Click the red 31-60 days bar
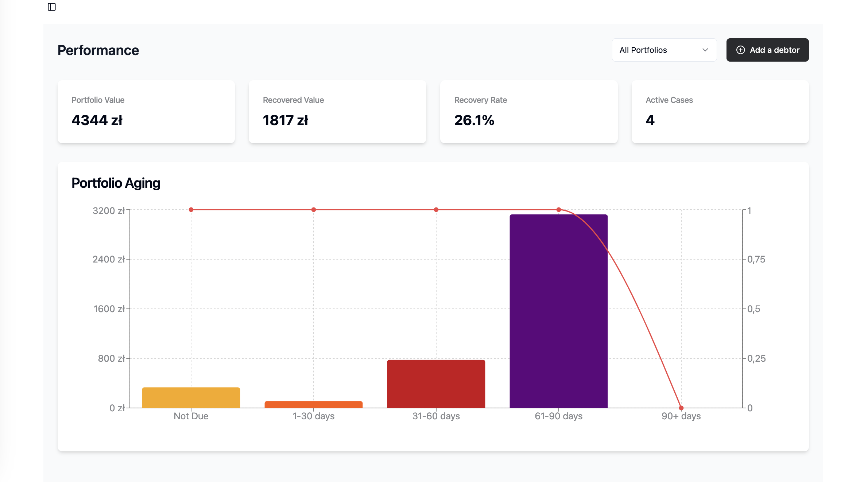 pyautogui.click(x=436, y=384)
